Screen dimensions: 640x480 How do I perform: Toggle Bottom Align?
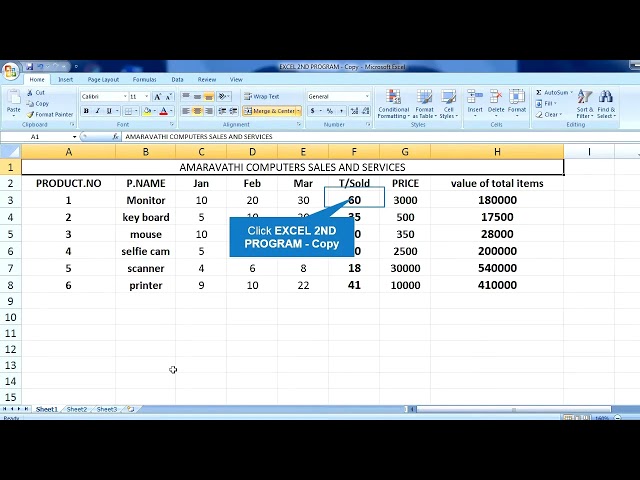(209, 96)
